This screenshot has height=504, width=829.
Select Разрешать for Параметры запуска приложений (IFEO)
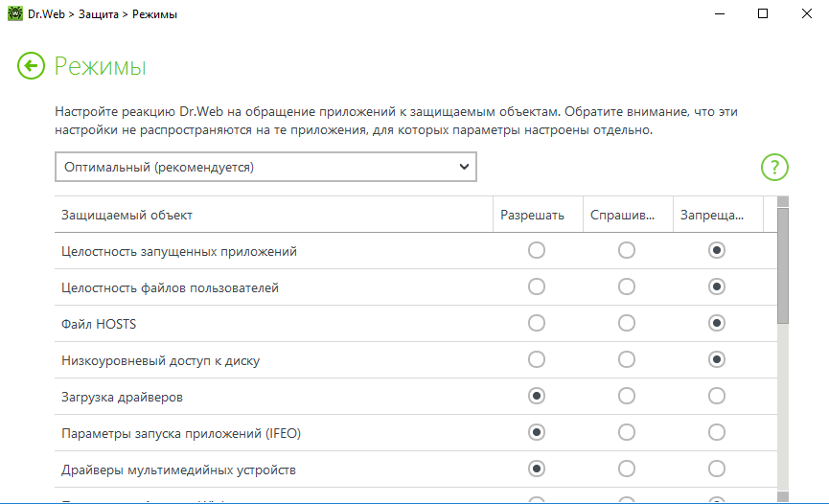537,432
